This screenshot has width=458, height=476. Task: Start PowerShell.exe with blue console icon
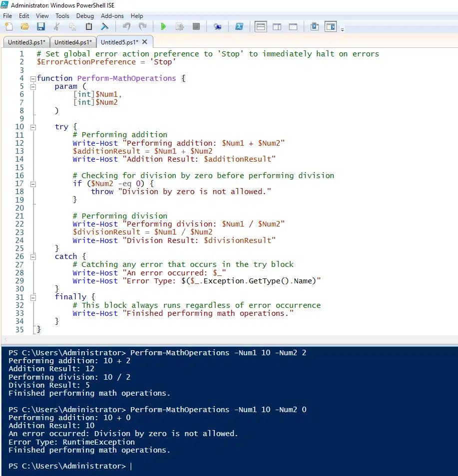pos(239,27)
